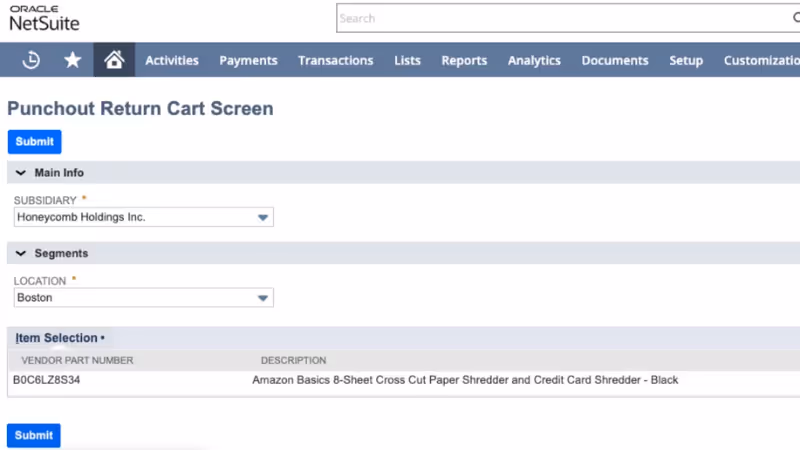
Task: Click the Boston location field
Action: tap(143, 298)
